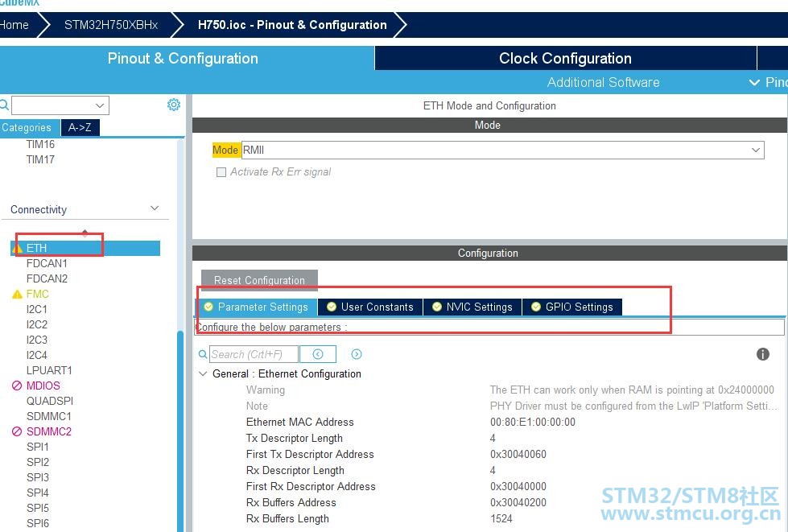Click the warning icon beside ETH

tap(17, 248)
